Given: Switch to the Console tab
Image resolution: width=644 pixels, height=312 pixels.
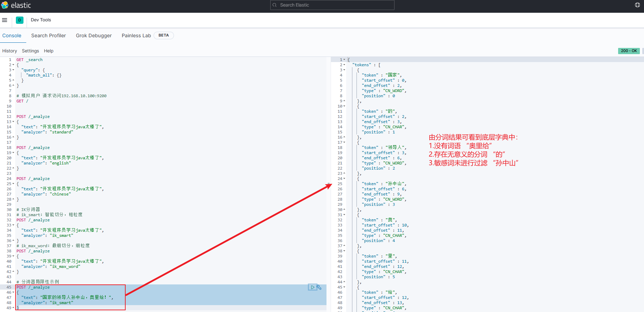Looking at the screenshot, I should point(12,36).
